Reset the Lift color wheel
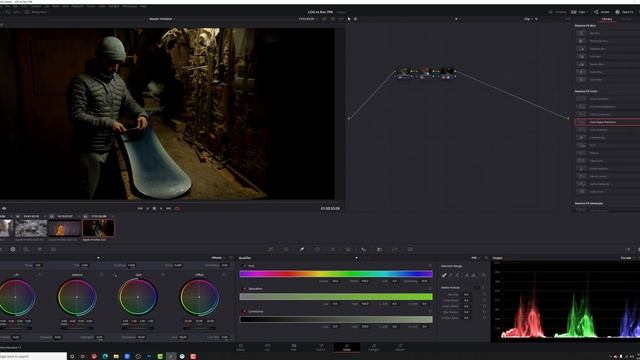Screen dimensions: 640x360 40,275
